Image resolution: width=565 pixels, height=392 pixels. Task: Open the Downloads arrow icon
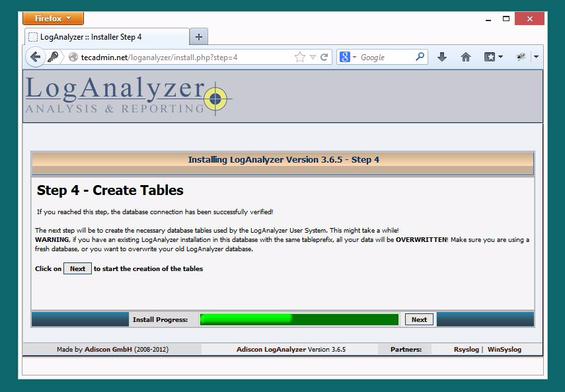(442, 57)
